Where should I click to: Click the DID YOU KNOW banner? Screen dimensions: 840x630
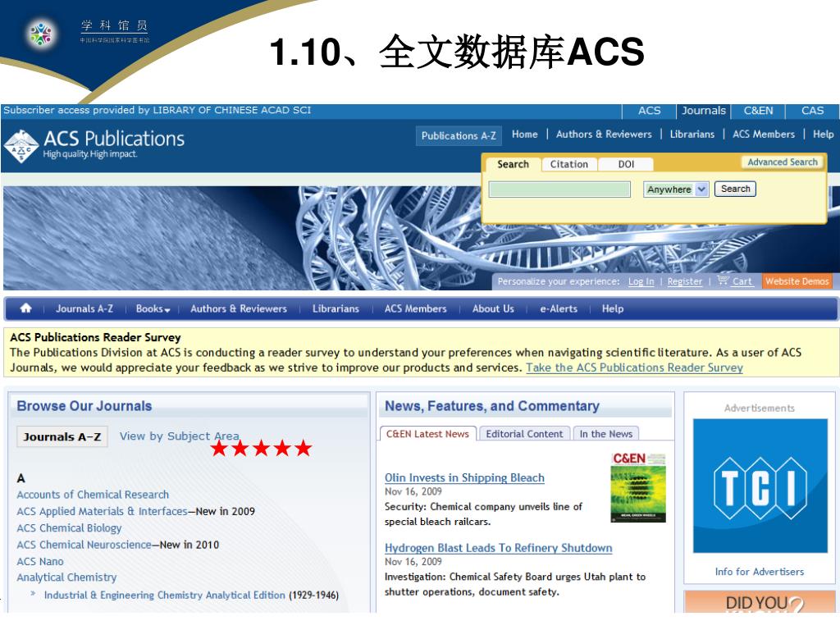tap(760, 601)
